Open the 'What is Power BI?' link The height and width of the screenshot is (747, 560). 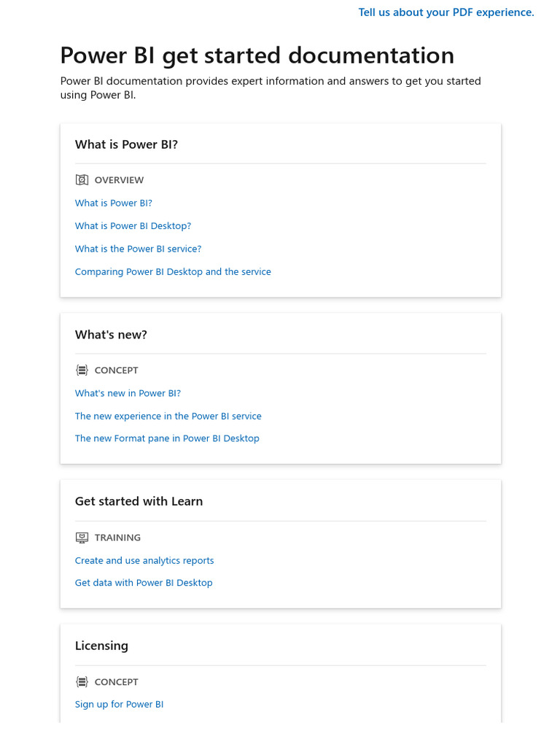pos(113,204)
